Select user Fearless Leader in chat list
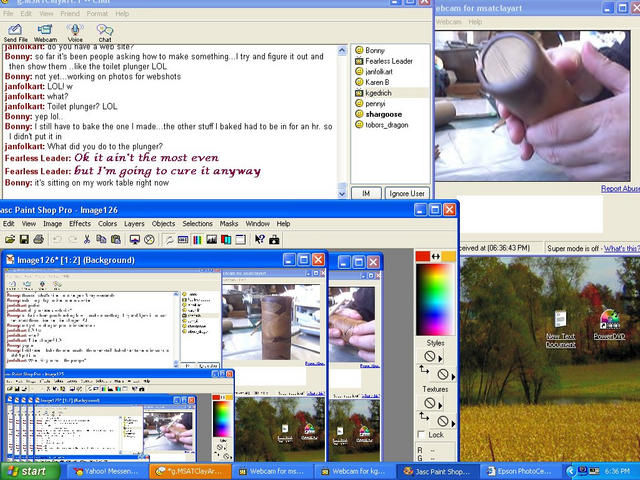 389,61
